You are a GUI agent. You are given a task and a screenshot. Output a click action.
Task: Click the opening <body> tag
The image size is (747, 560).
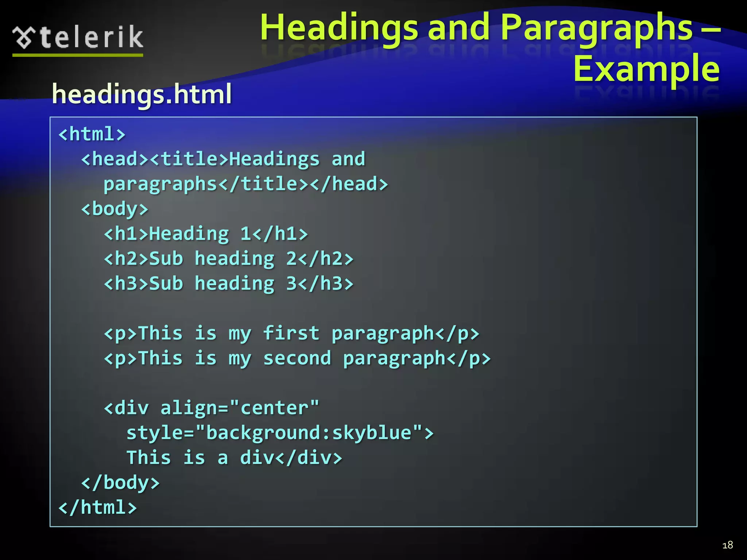pyautogui.click(x=115, y=209)
